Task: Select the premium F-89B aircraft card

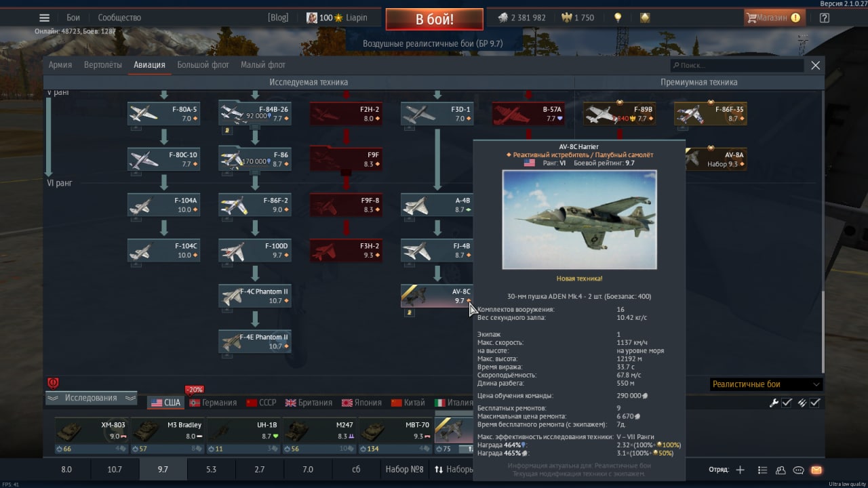Action: pos(619,113)
